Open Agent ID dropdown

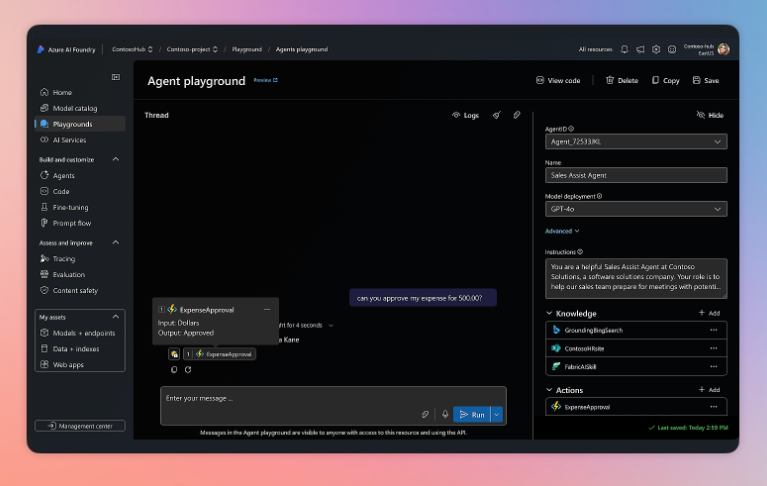click(636, 142)
